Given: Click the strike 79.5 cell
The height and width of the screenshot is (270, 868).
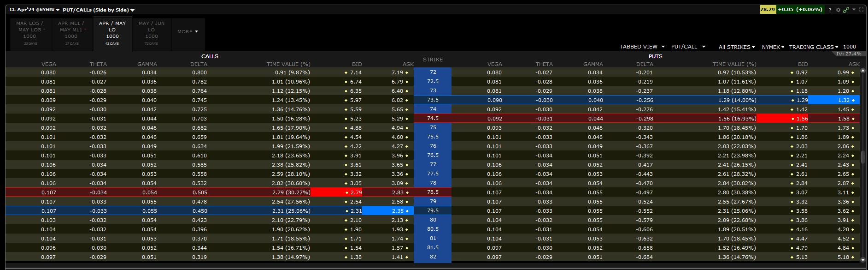Looking at the screenshot, I should tap(433, 210).
